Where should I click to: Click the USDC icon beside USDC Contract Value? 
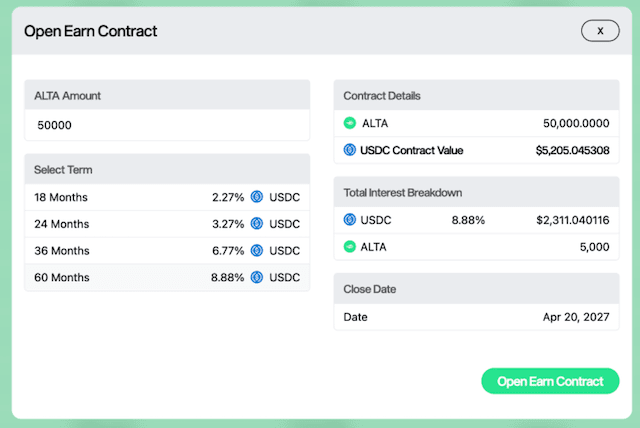[350, 150]
